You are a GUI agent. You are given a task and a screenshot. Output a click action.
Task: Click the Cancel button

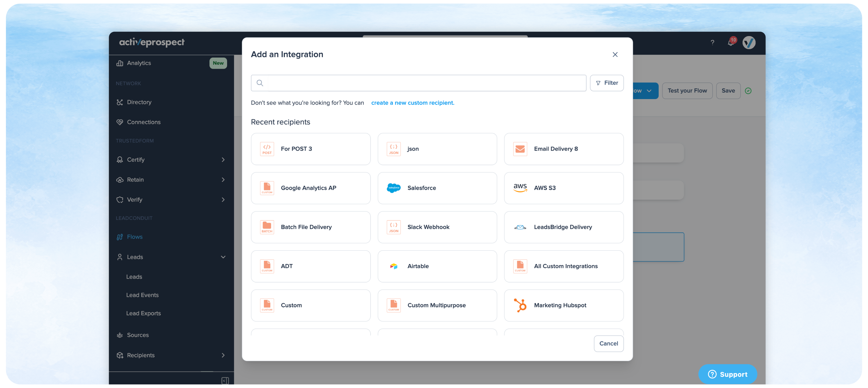(609, 344)
